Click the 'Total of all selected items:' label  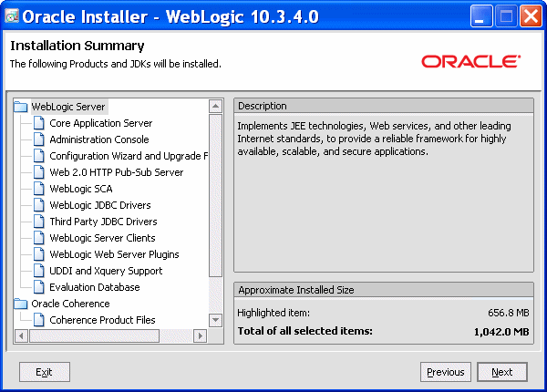tap(304, 331)
